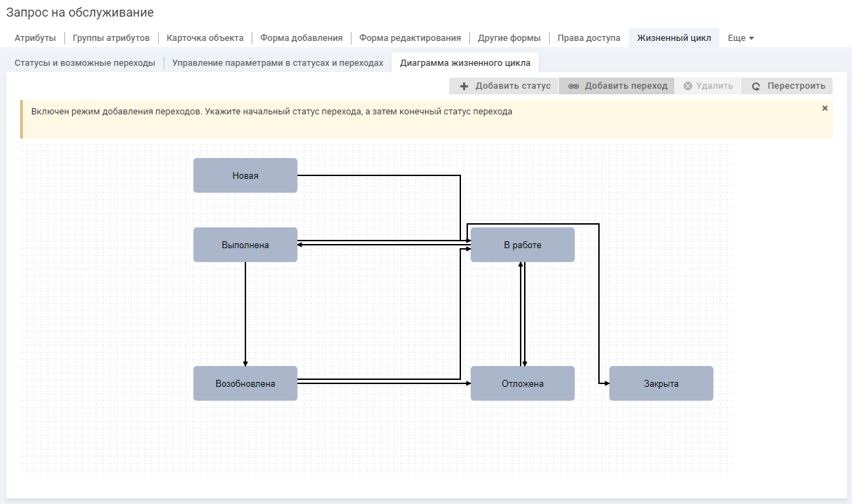
Task: Open Статусы и возможные переходы subtab
Action: point(85,63)
